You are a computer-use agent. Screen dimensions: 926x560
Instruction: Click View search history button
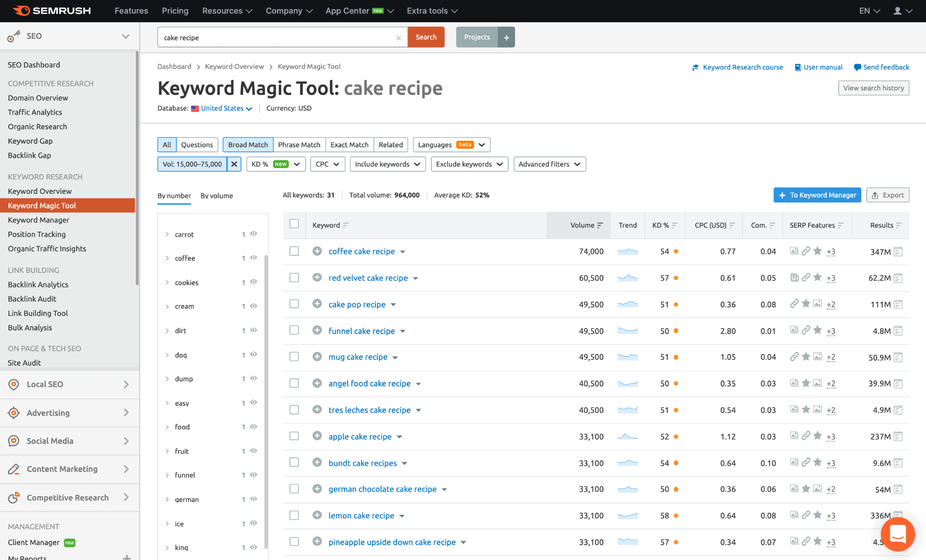(x=874, y=88)
